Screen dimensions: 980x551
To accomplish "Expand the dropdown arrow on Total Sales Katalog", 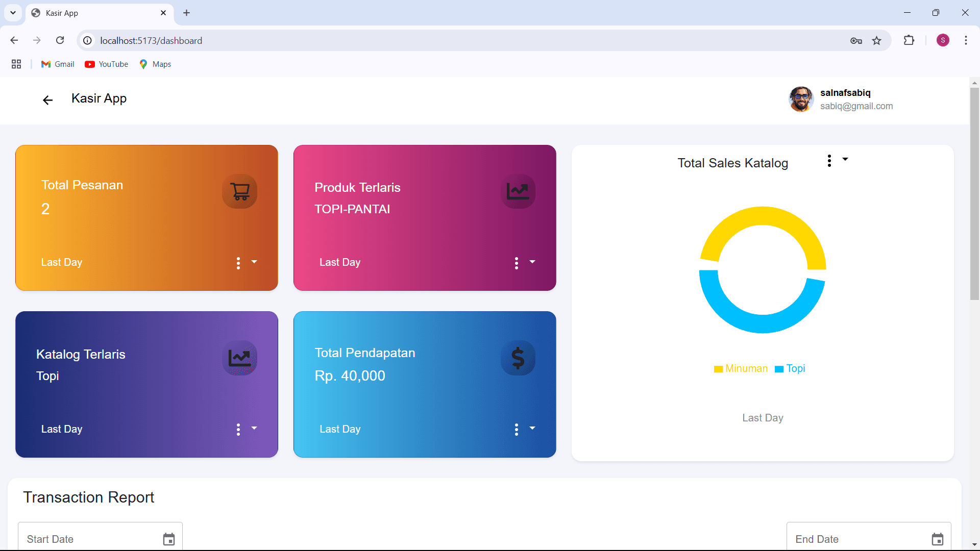I will click(x=845, y=160).
